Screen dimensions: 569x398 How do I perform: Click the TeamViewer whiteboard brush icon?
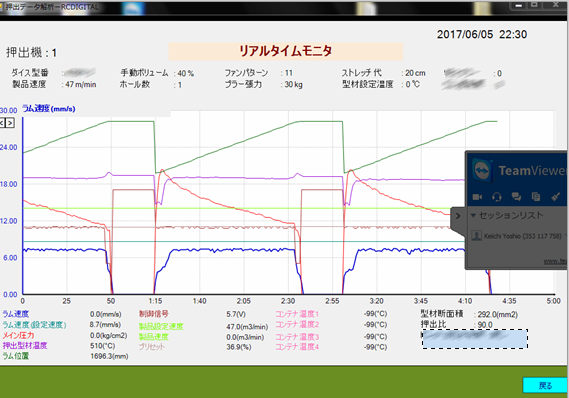click(555, 197)
